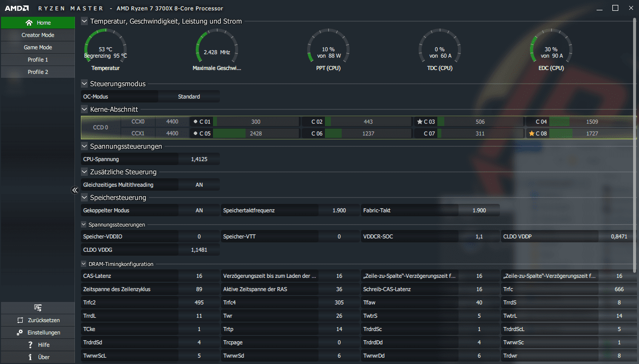This screenshot has width=639, height=364.
Task: Click the Maximale Geschwindigkeit gauge
Action: click(x=217, y=50)
